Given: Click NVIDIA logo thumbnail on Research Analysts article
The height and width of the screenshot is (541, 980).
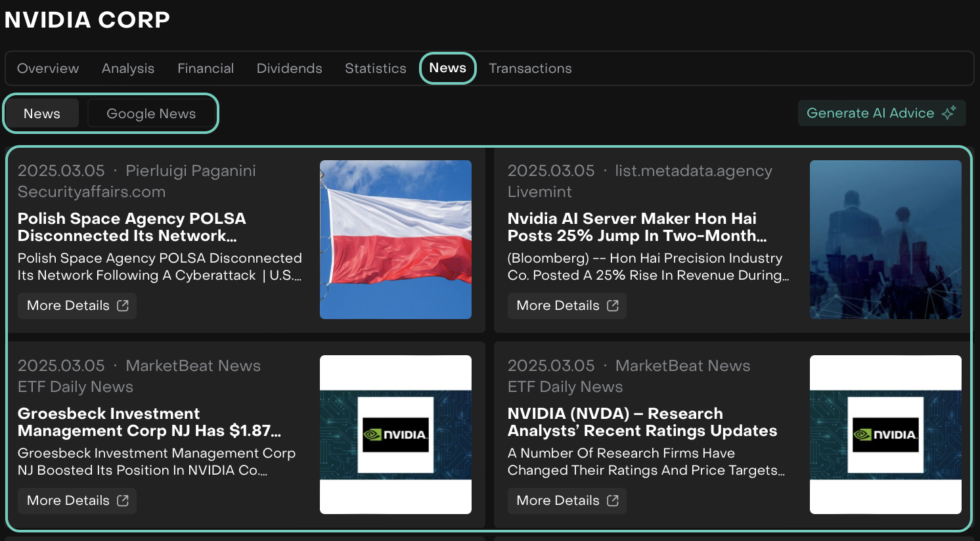Looking at the screenshot, I should pyautogui.click(x=885, y=435).
